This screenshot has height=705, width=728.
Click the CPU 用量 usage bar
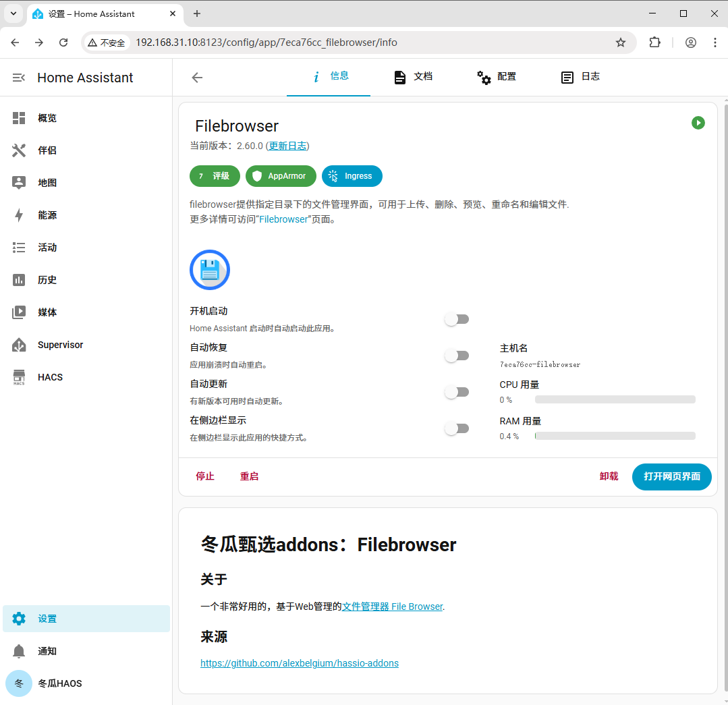pos(615,399)
